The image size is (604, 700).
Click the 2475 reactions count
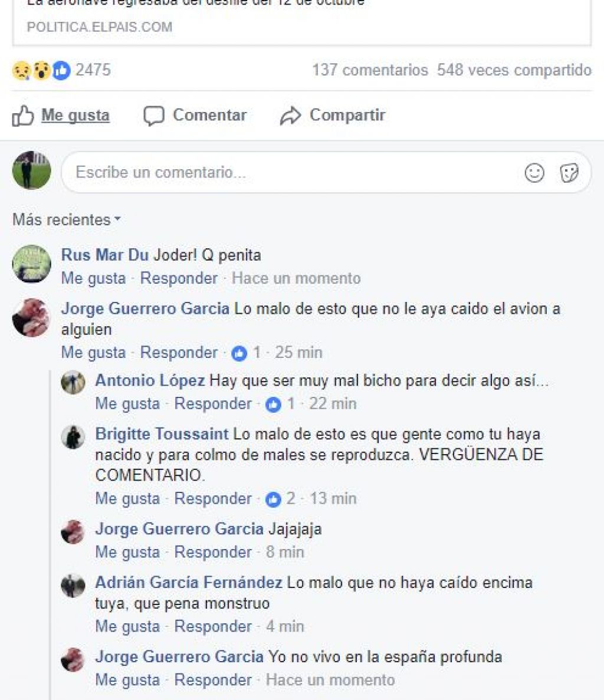pyautogui.click(x=93, y=70)
